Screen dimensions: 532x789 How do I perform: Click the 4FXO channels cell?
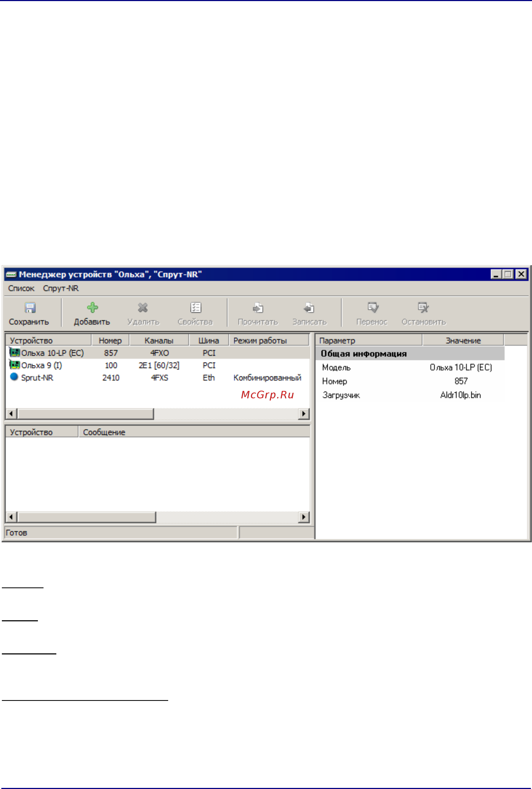click(x=159, y=353)
